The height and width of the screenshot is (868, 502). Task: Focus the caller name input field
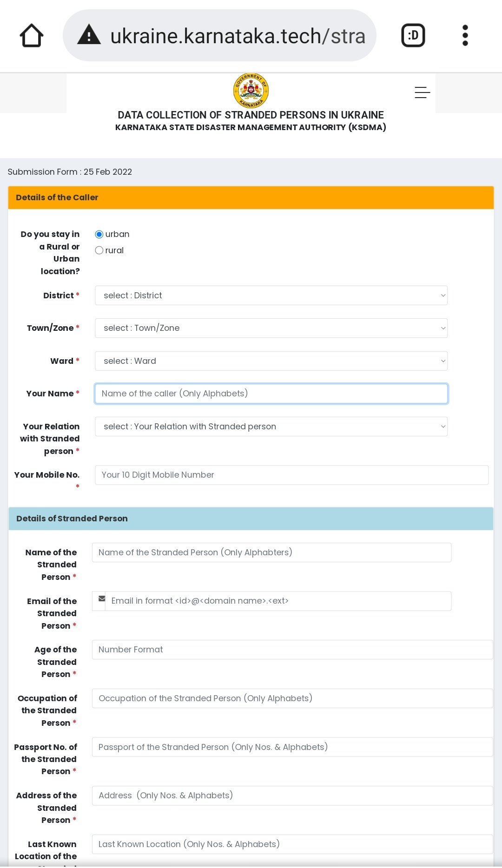[271, 394]
